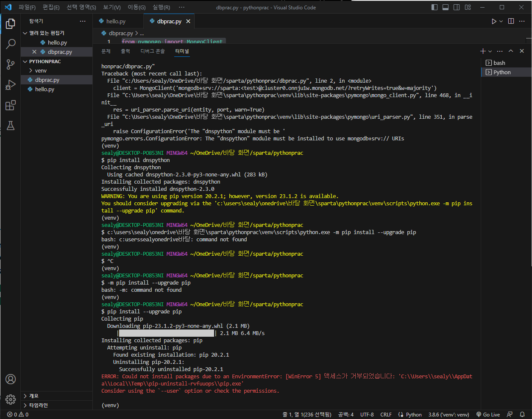Run the Python file with play icon
This screenshot has width=532, height=419.
[x=494, y=21]
